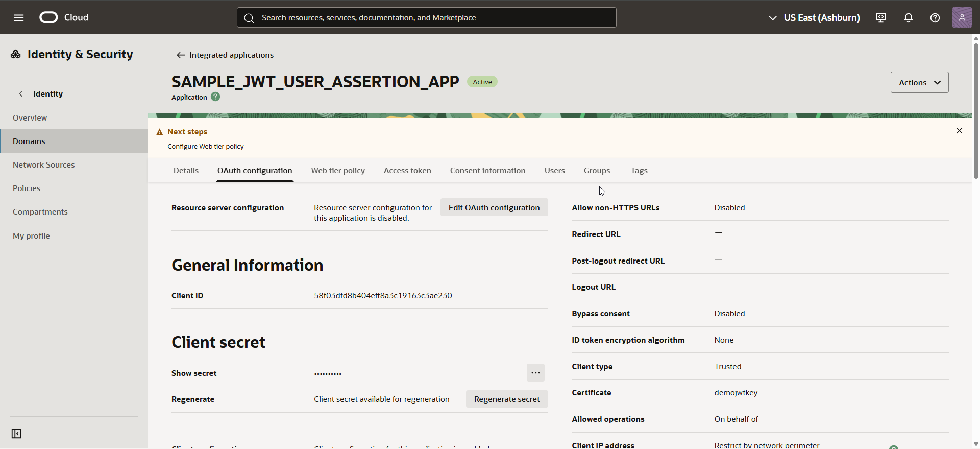This screenshot has width=980, height=449.
Task: Expand the Actions dropdown
Action: [919, 82]
